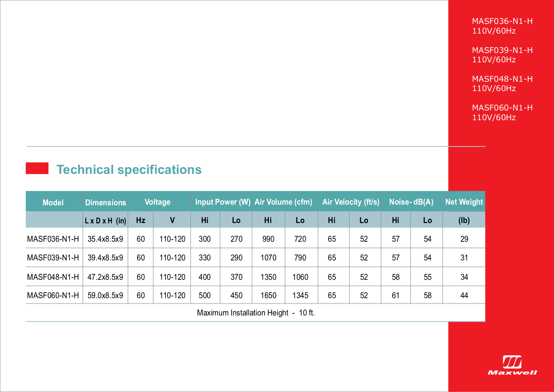Image resolution: width=554 pixels, height=392 pixels.
Task: Click the 'Model' column header
Action: [53, 203]
